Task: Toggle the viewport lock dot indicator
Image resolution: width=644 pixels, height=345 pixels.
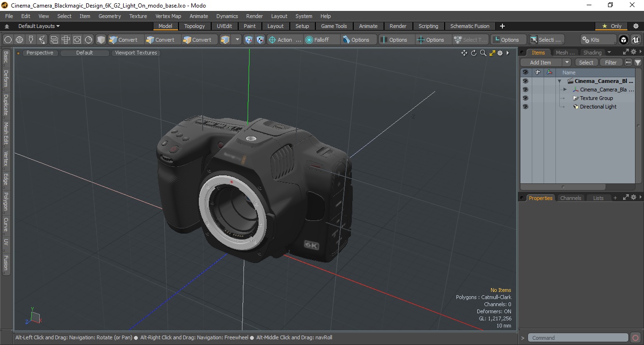Action: point(18,53)
